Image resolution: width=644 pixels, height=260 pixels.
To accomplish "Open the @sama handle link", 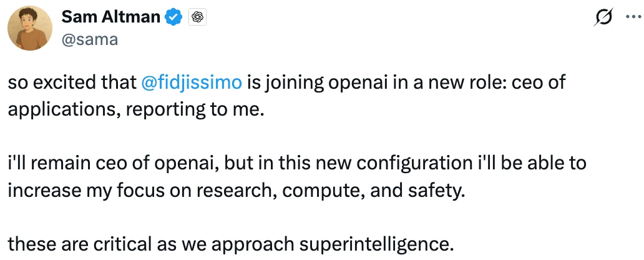I will 89,40.
